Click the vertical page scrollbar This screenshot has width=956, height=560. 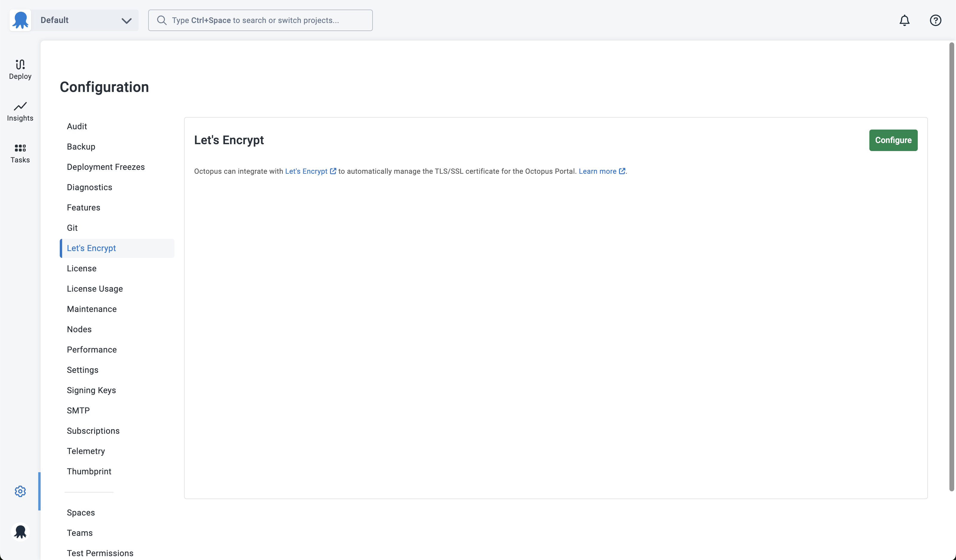pos(952,267)
